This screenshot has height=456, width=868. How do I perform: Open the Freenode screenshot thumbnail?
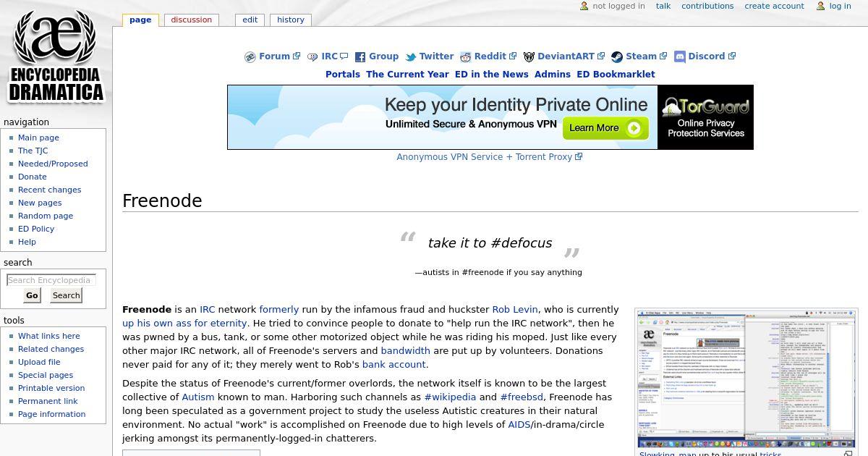746,380
